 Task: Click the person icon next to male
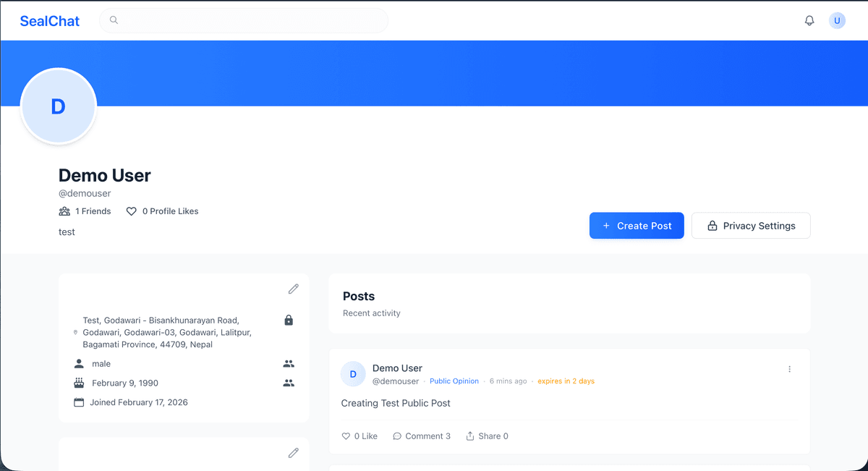(79, 364)
